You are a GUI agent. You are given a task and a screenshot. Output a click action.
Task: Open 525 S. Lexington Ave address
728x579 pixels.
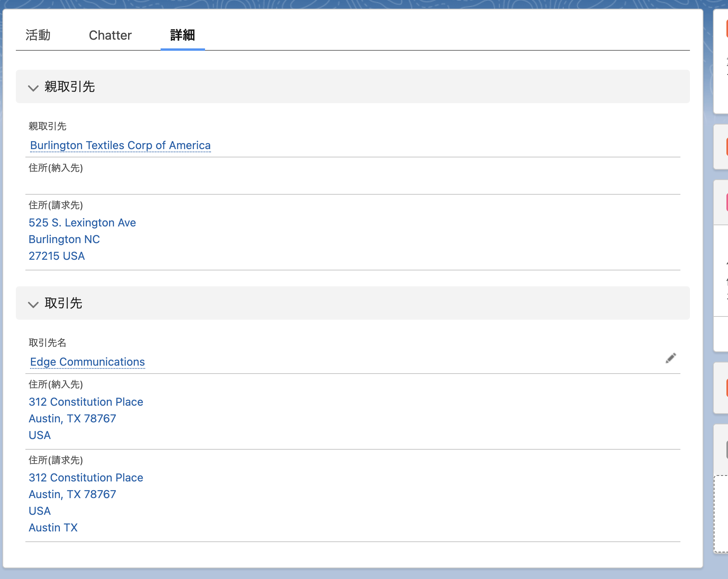point(82,222)
